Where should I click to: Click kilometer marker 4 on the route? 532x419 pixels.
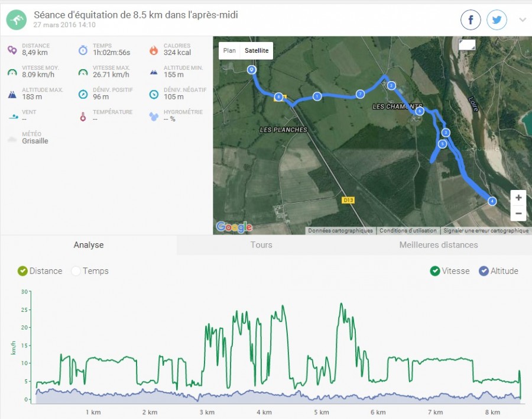click(x=492, y=201)
